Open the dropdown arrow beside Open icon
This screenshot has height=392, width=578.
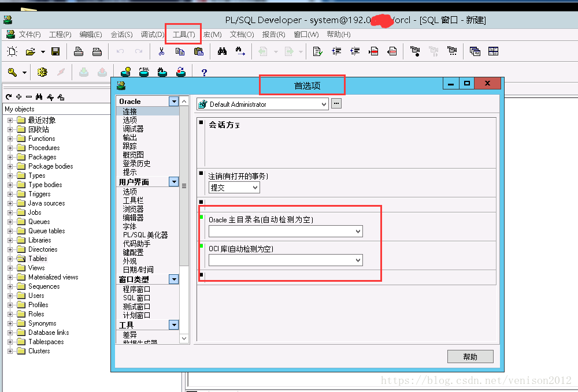[x=43, y=51]
